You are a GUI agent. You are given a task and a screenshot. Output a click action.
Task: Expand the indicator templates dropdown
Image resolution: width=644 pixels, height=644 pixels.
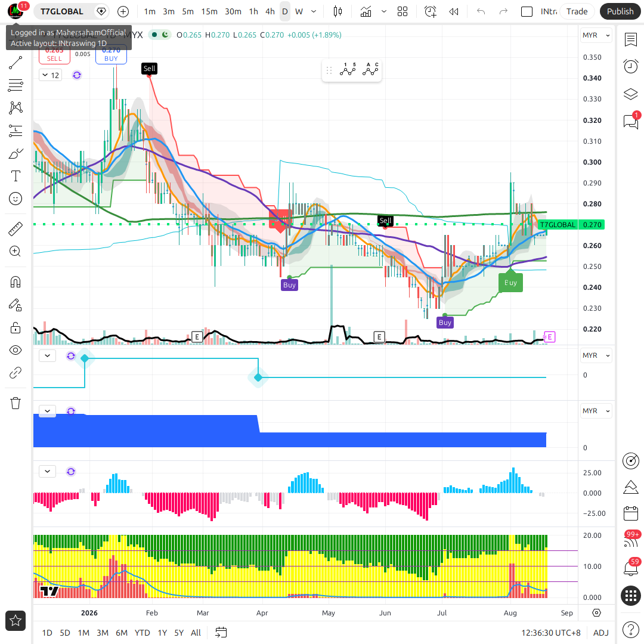[384, 11]
